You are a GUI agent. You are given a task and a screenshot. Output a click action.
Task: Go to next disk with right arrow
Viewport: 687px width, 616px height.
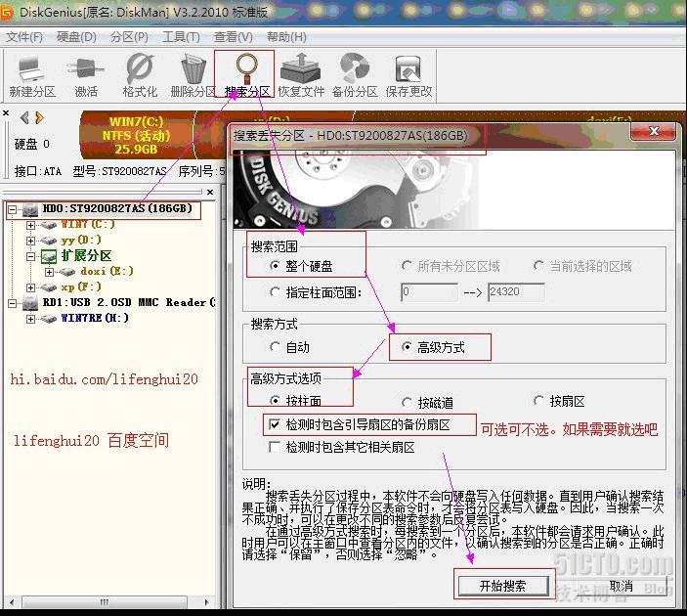(x=39, y=117)
